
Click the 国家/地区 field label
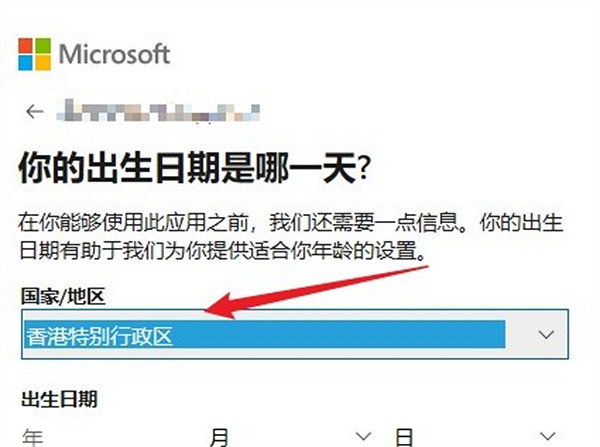coord(63,296)
